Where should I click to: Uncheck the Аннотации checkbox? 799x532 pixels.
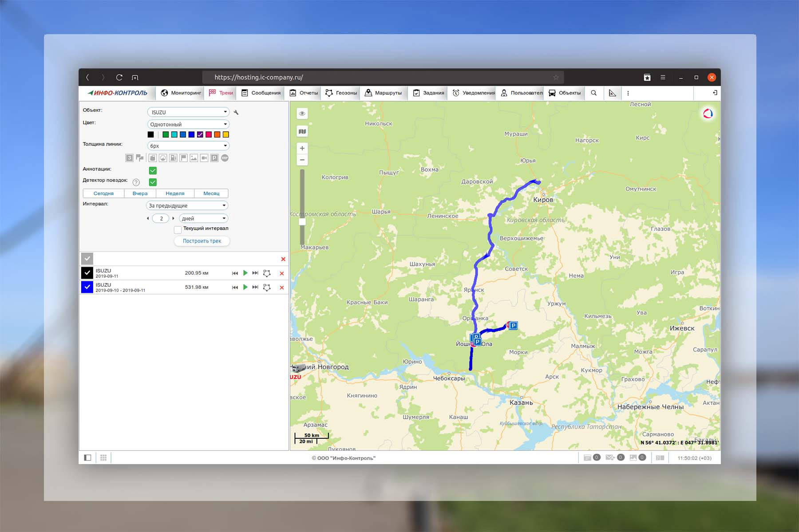(x=153, y=170)
